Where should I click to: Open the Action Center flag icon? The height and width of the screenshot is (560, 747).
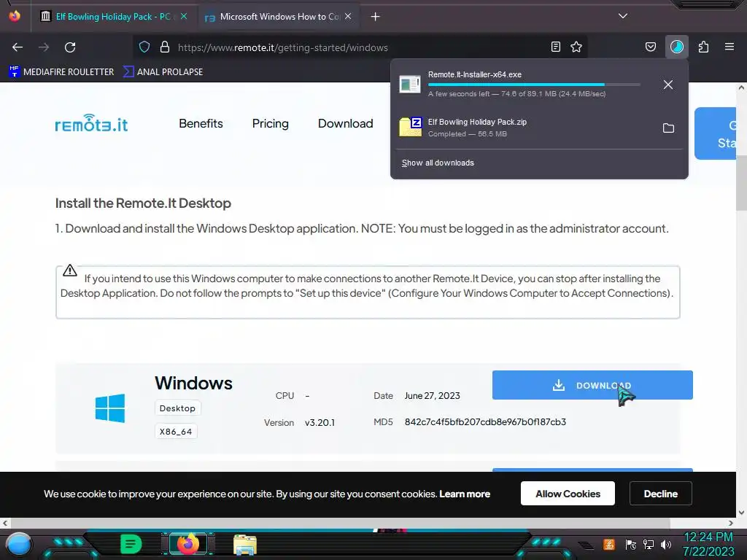pos(631,544)
